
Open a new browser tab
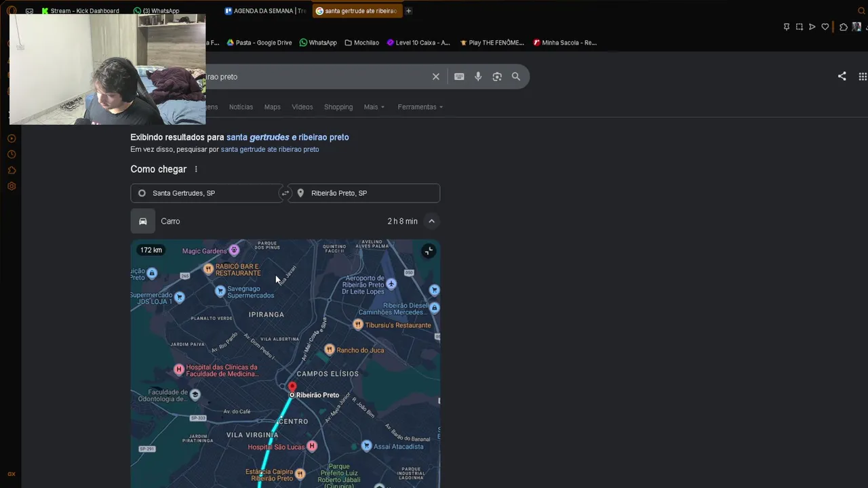[408, 11]
